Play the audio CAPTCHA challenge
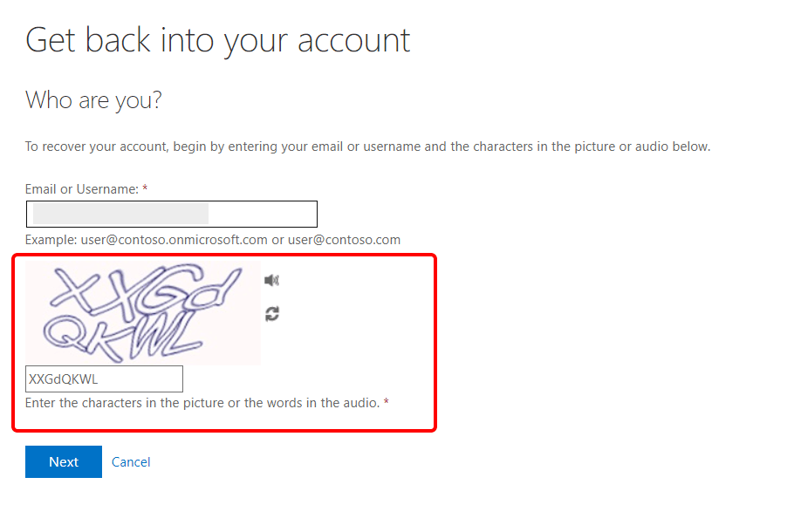The image size is (794, 532). (272, 280)
